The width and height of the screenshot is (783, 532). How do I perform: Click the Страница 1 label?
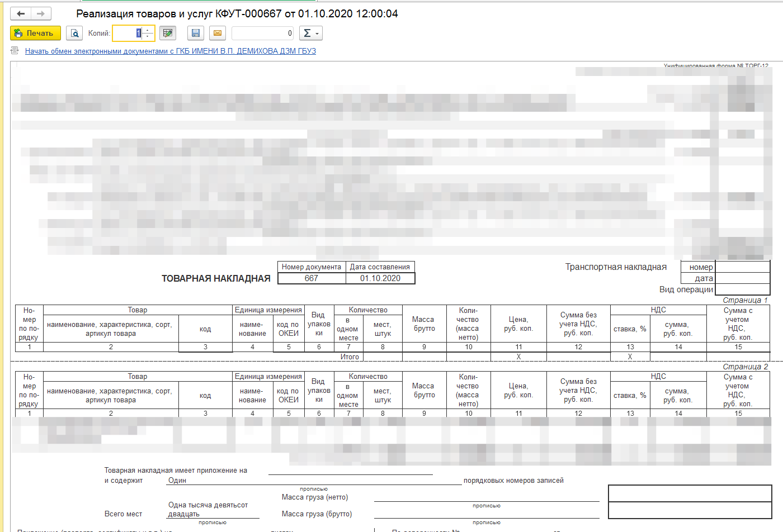[x=745, y=300]
